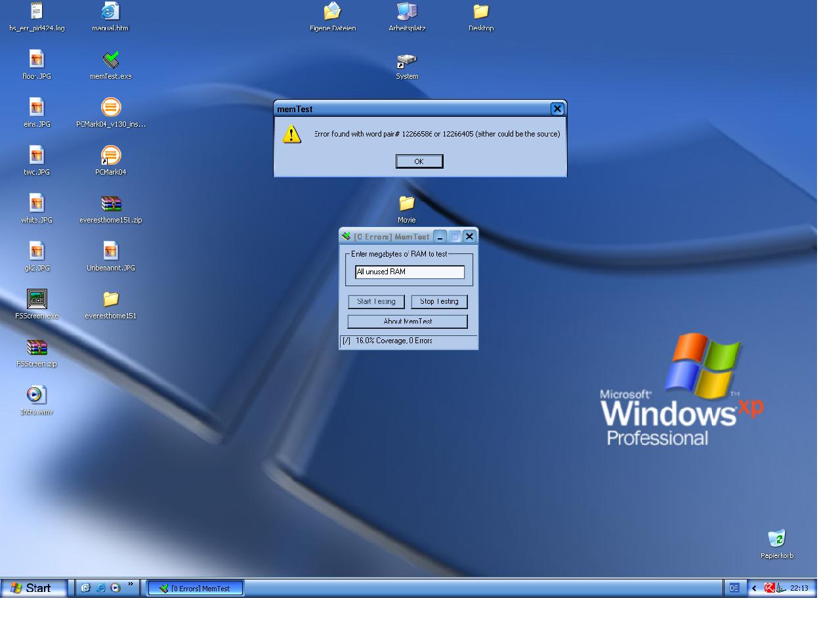
Task: Select Desktop folder icon
Action: click(x=481, y=18)
